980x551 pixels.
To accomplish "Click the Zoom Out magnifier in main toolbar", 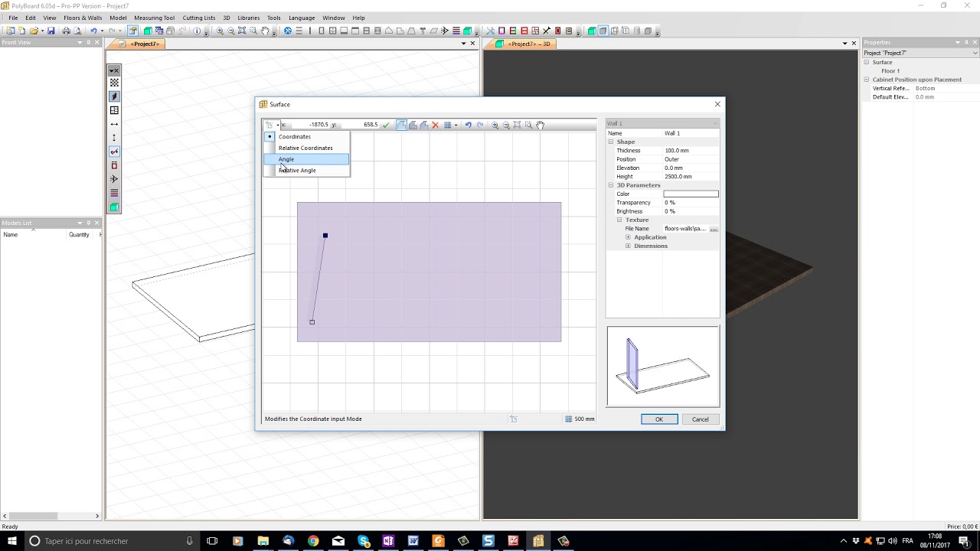I will [x=231, y=31].
